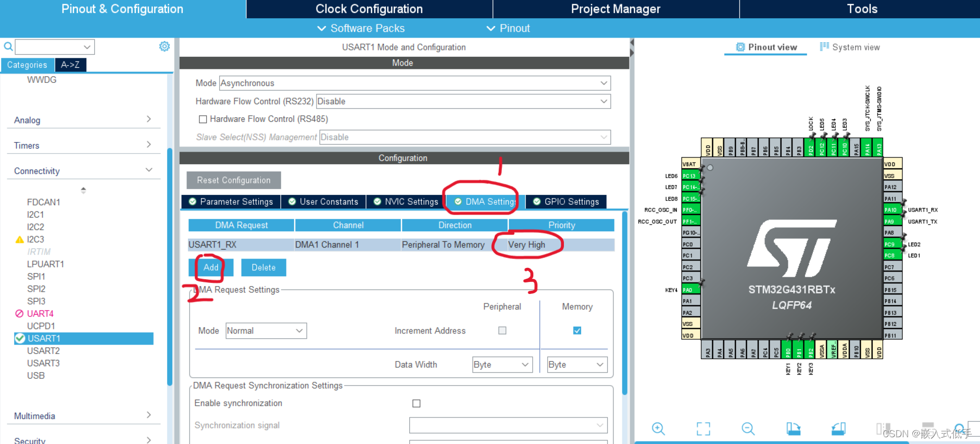Click the System view list icon
Viewport: 980px width, 444px height.
[x=824, y=47]
